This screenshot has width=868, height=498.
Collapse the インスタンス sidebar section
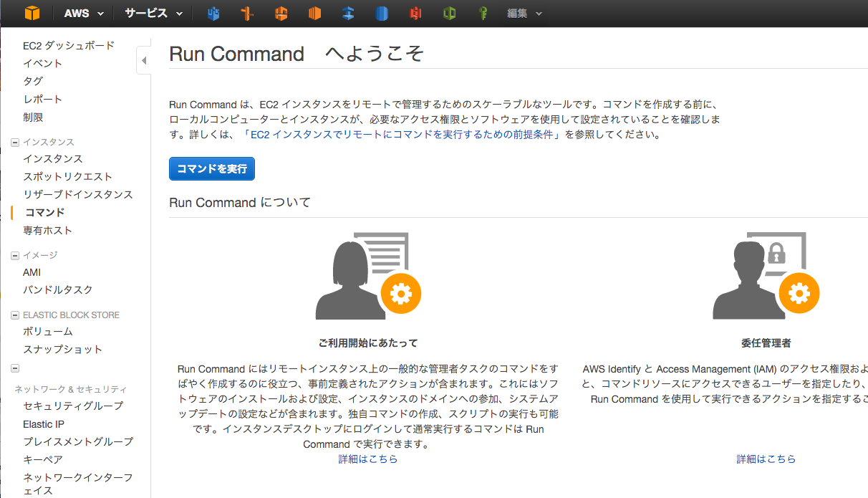[15, 143]
